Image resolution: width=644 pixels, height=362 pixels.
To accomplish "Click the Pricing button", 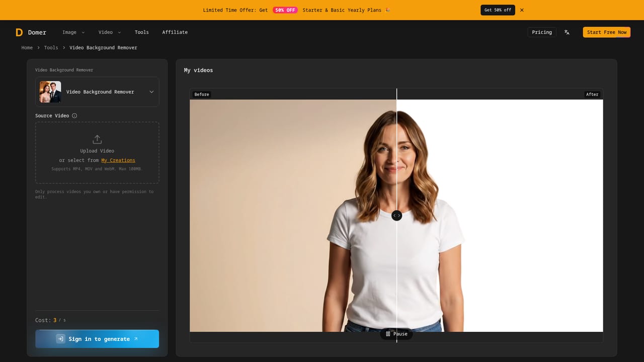I will (x=542, y=32).
